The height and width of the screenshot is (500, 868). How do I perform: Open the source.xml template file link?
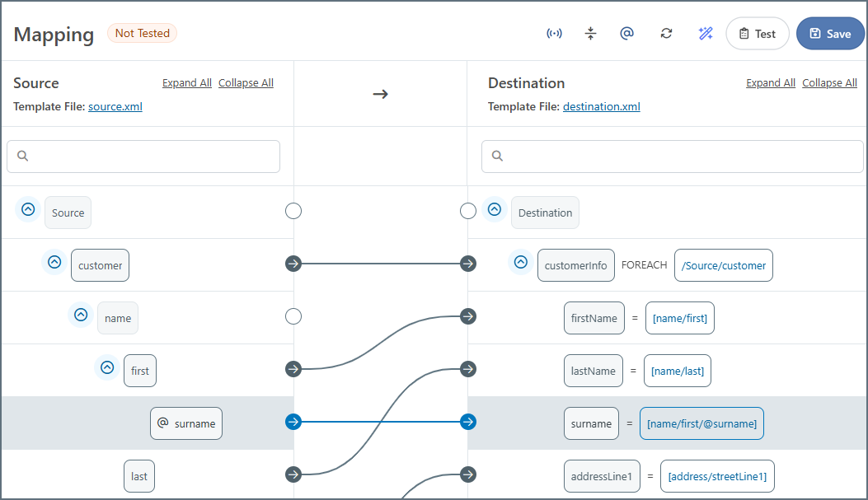pos(115,106)
